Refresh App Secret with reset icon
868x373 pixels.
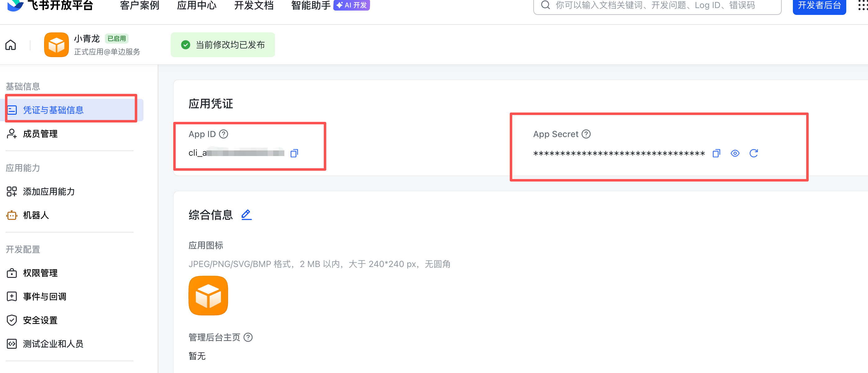pos(753,154)
